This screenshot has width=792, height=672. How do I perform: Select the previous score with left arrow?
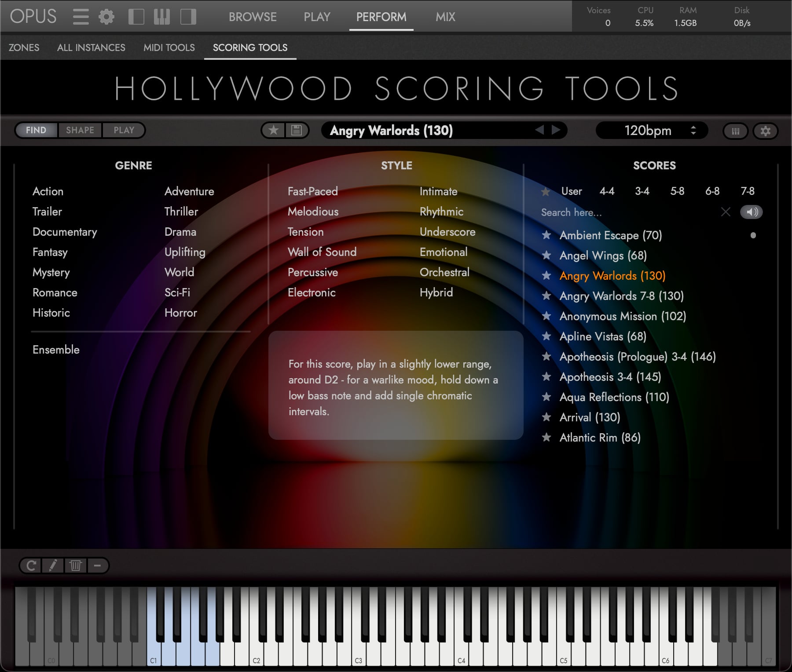point(539,130)
